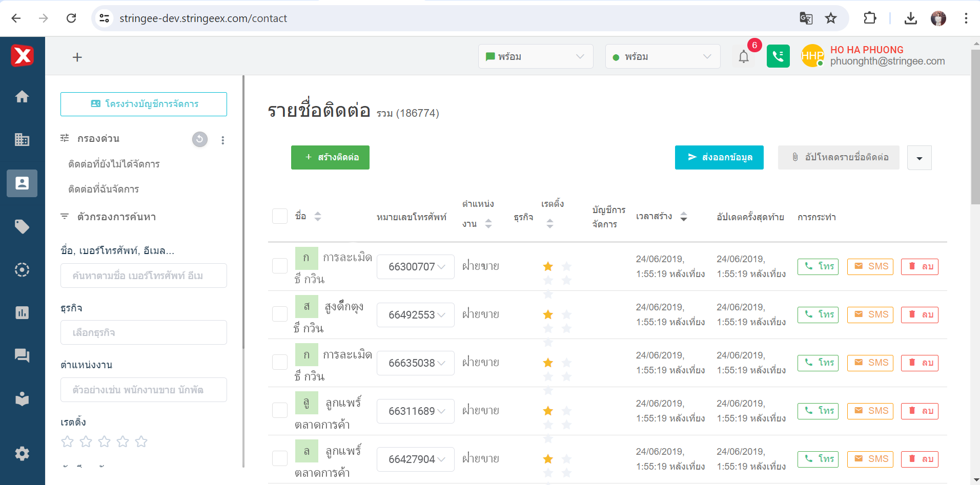Image resolution: width=980 pixels, height=485 pixels.
Task: Click the plus icon to add tab
Action: coord(77,57)
